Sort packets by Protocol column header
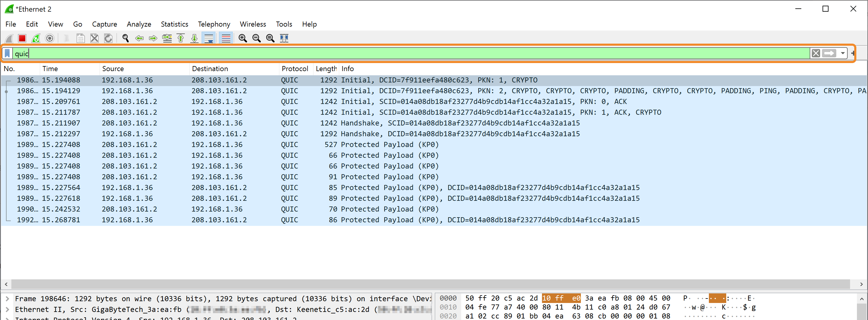 tap(295, 69)
